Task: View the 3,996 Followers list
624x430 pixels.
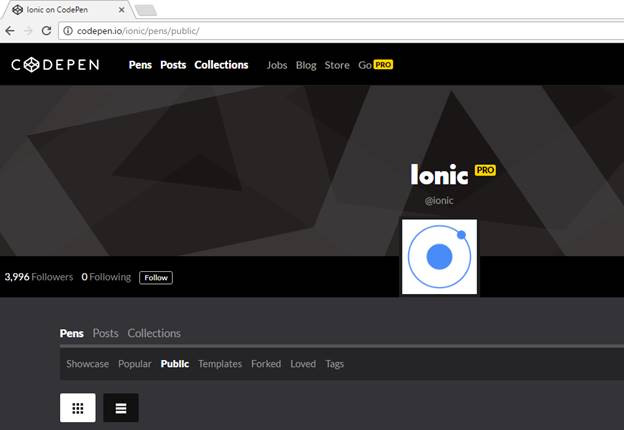Action: [x=39, y=277]
